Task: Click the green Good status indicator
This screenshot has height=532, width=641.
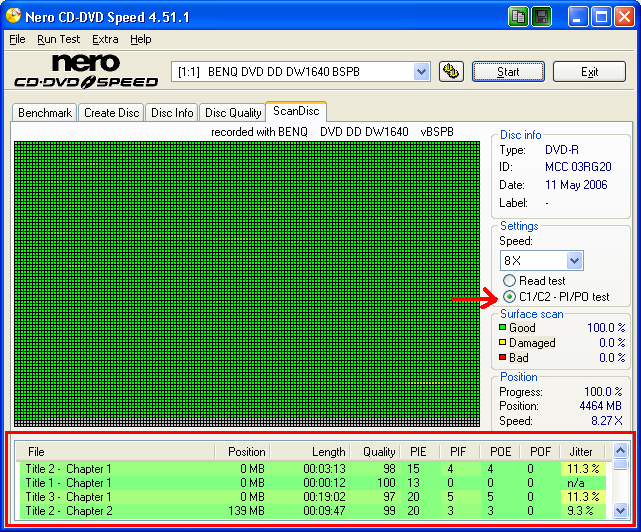Action: [504, 328]
